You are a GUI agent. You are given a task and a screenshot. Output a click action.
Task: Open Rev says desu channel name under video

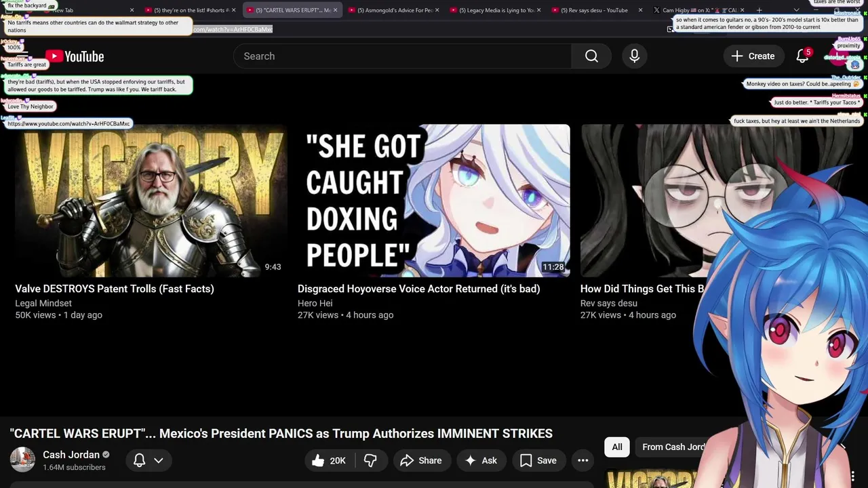(608, 303)
